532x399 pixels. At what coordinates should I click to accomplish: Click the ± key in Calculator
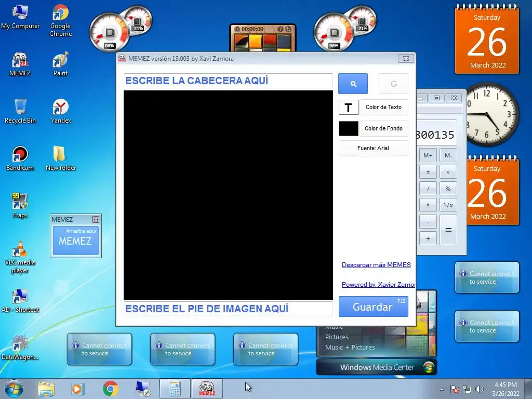428,172
